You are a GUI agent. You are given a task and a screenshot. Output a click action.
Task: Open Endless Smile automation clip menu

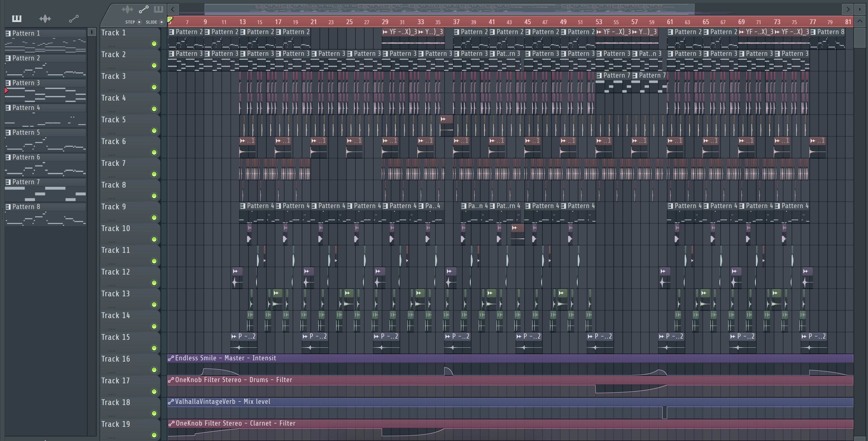[x=171, y=358]
